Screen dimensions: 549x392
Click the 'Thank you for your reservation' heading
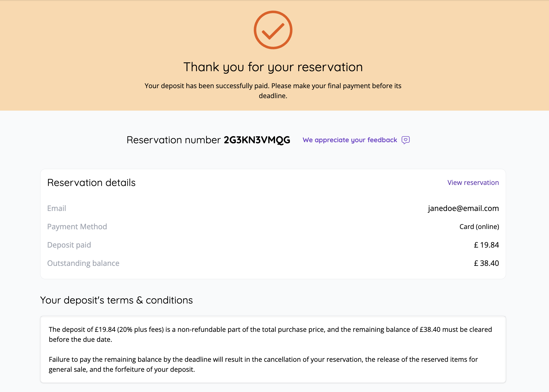tap(273, 67)
